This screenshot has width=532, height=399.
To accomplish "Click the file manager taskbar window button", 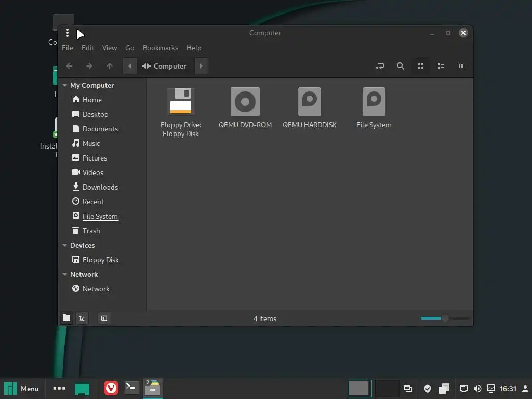I will 153,388.
